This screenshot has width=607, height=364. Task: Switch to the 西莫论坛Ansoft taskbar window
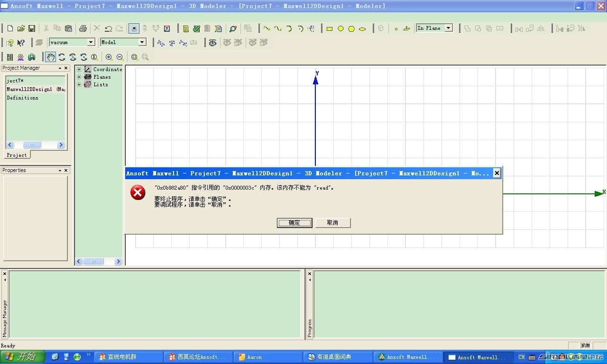(x=199, y=357)
